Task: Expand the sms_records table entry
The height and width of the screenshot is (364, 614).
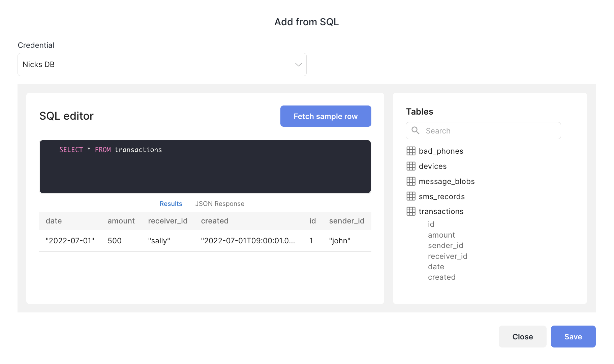Action: [441, 196]
